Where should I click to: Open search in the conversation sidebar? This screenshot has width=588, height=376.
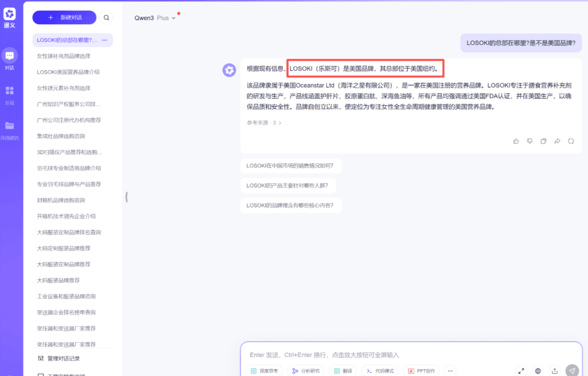point(106,17)
